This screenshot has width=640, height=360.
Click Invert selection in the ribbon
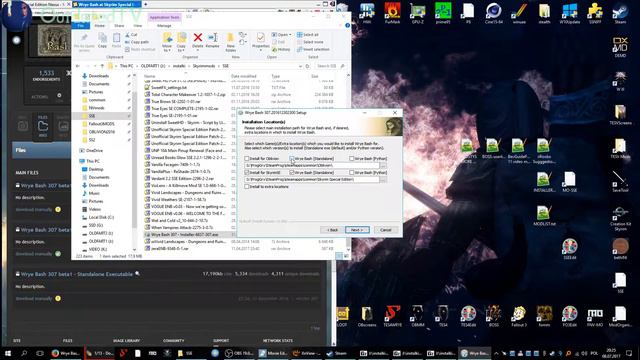tap(313, 49)
